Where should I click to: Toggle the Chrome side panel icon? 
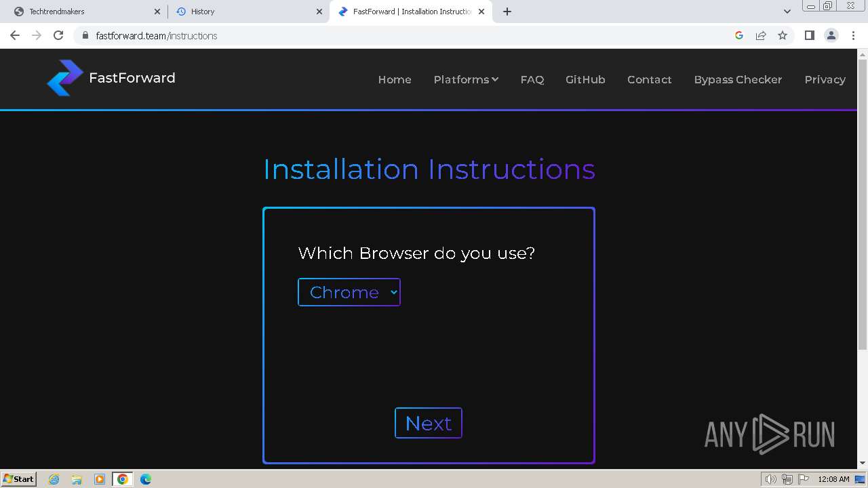(810, 35)
